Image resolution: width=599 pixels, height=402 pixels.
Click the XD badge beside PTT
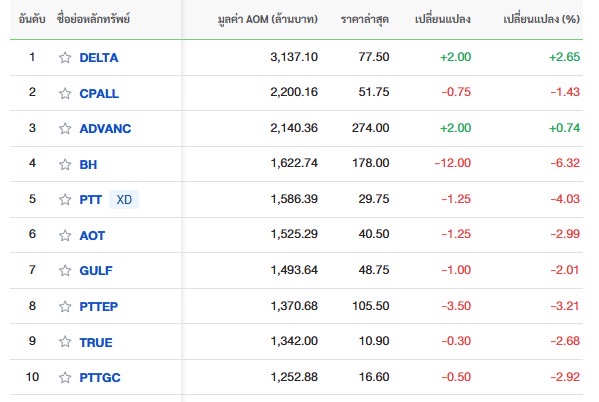(124, 199)
